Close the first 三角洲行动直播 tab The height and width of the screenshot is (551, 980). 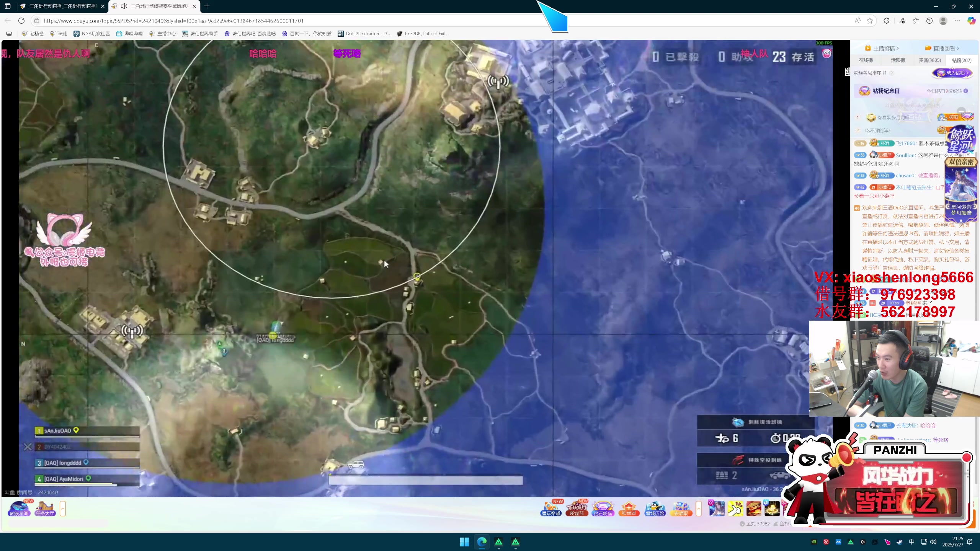[103, 6]
